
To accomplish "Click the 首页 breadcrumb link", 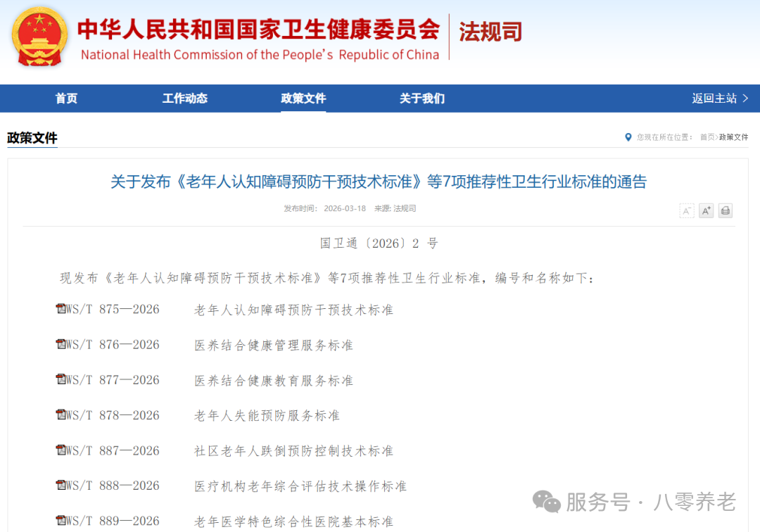I will click(707, 137).
